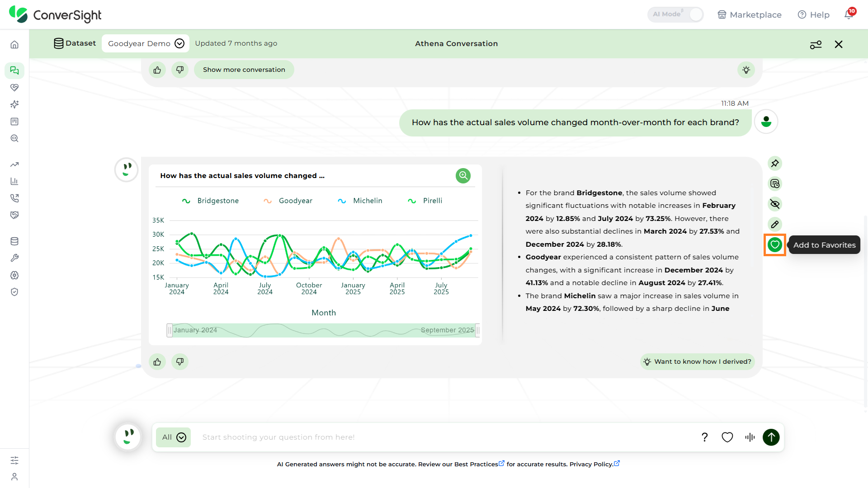Open the wrench tools sidebar icon
This screenshot has height=488, width=868.
pyautogui.click(x=14, y=258)
